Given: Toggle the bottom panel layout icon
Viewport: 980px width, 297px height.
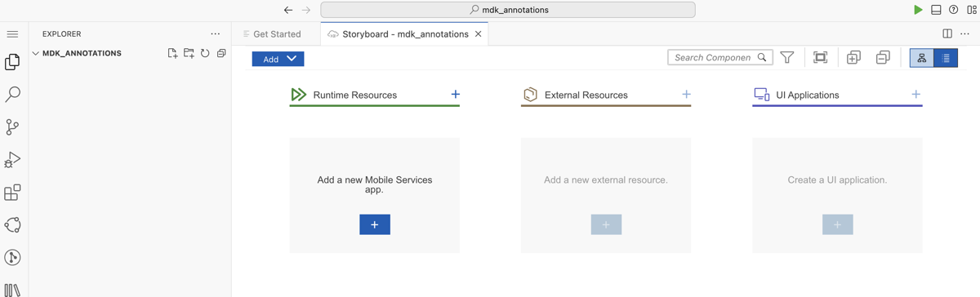Looking at the screenshot, I should pyautogui.click(x=936, y=10).
